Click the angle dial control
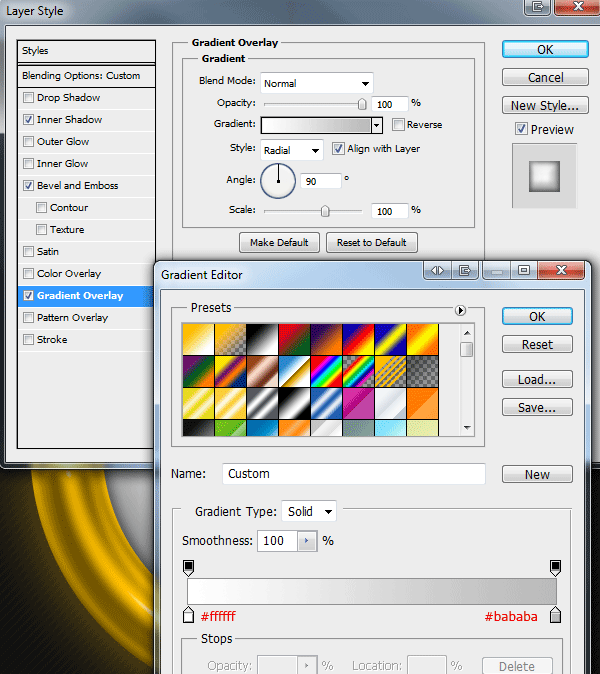This screenshot has width=600, height=674. point(278,181)
